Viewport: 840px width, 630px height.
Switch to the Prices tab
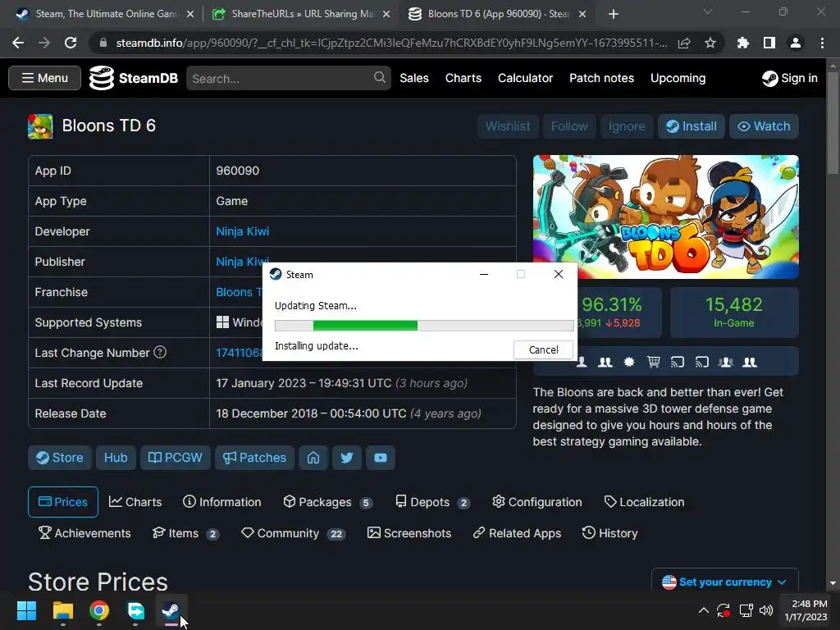click(x=62, y=502)
